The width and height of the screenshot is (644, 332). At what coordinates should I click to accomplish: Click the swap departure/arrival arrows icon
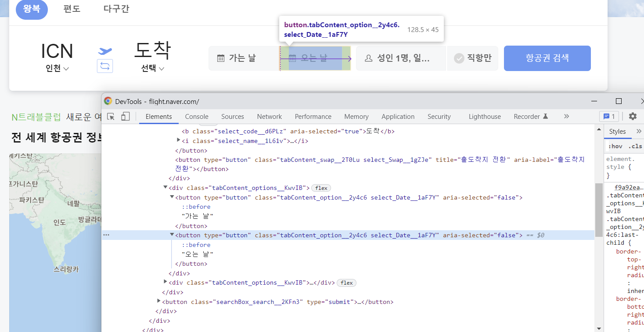tap(105, 66)
